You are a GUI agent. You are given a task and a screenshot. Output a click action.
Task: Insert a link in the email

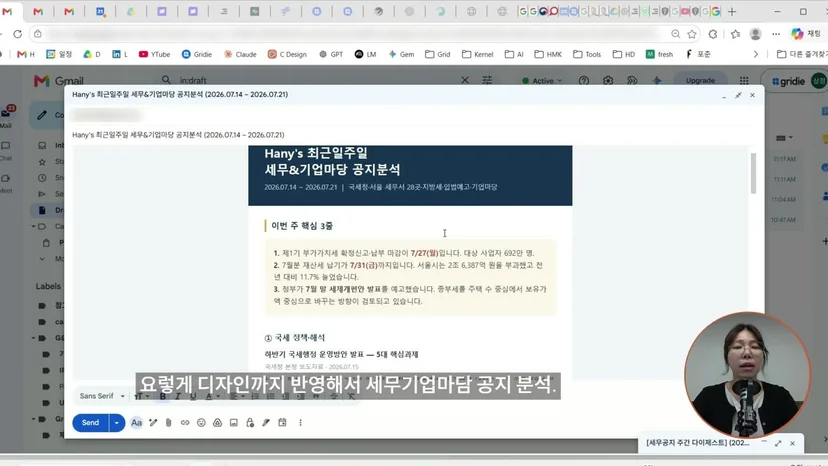[x=185, y=423]
